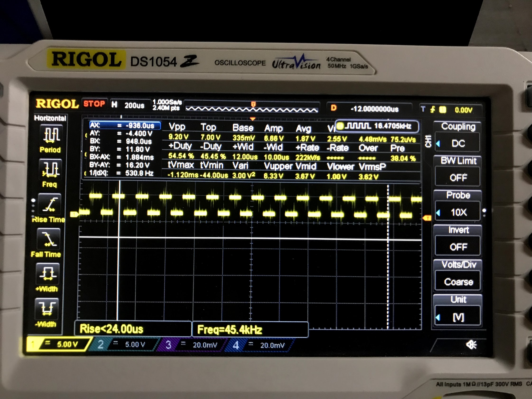The image size is (532, 399).
Task: Click the Rise<24.00us result box
Action: (133, 329)
